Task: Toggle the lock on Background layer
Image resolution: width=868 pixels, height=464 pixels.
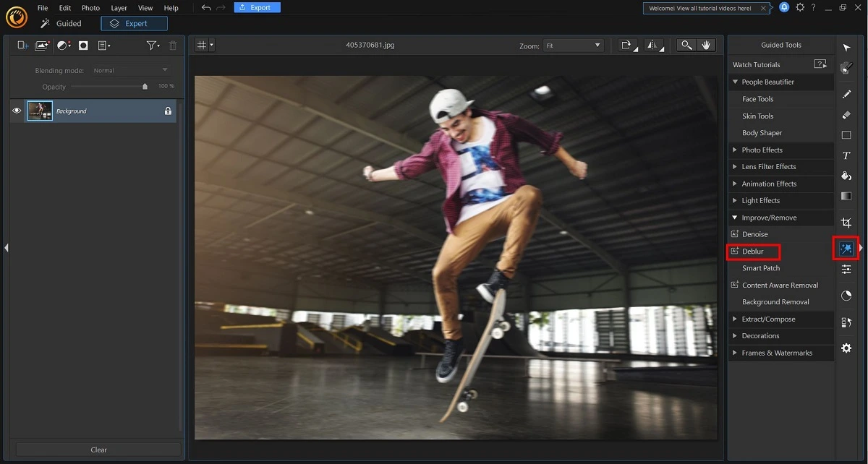Action: coord(168,111)
